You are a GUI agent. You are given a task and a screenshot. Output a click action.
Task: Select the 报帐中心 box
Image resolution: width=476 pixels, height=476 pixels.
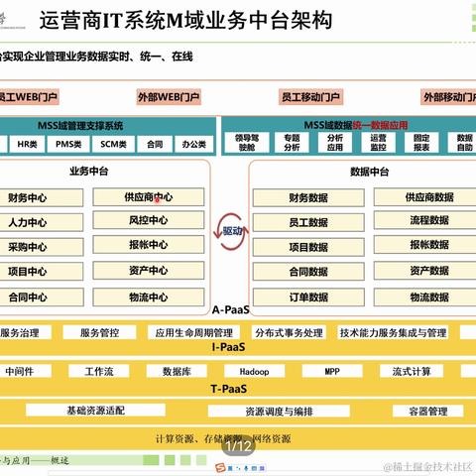tap(149, 245)
